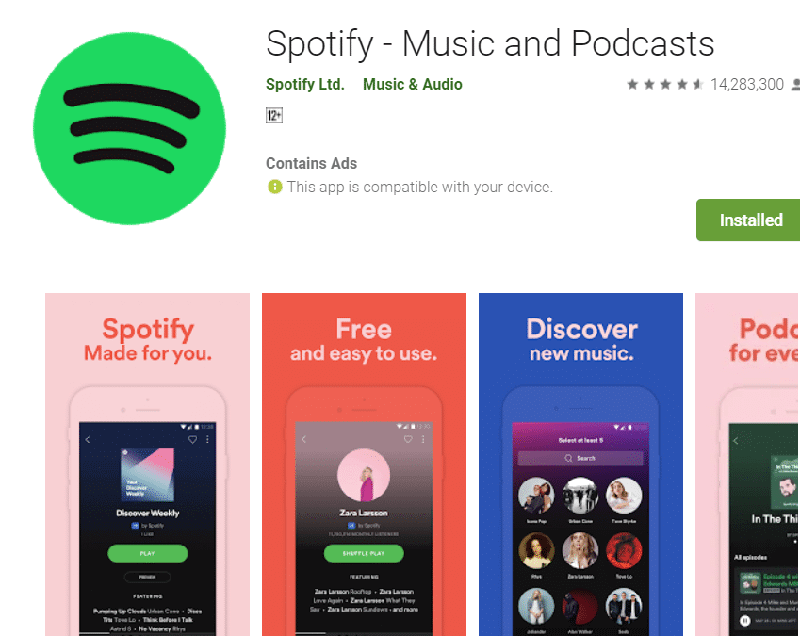Click the Zara Larsson circular artist photo
The height and width of the screenshot is (636, 800).
pos(363,475)
